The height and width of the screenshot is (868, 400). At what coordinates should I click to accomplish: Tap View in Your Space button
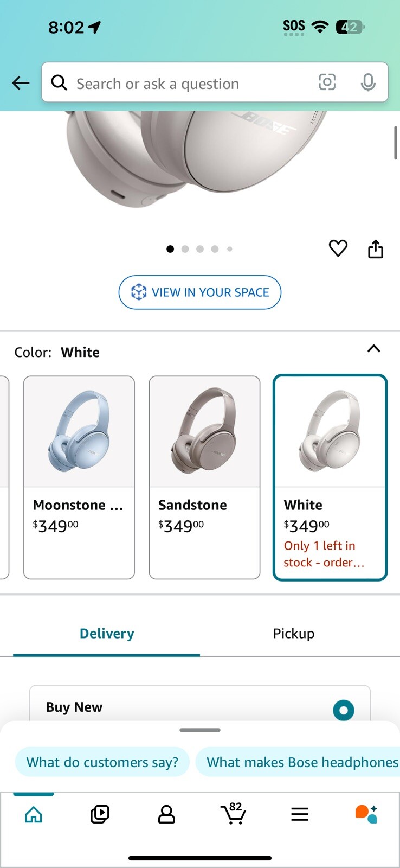pos(200,292)
